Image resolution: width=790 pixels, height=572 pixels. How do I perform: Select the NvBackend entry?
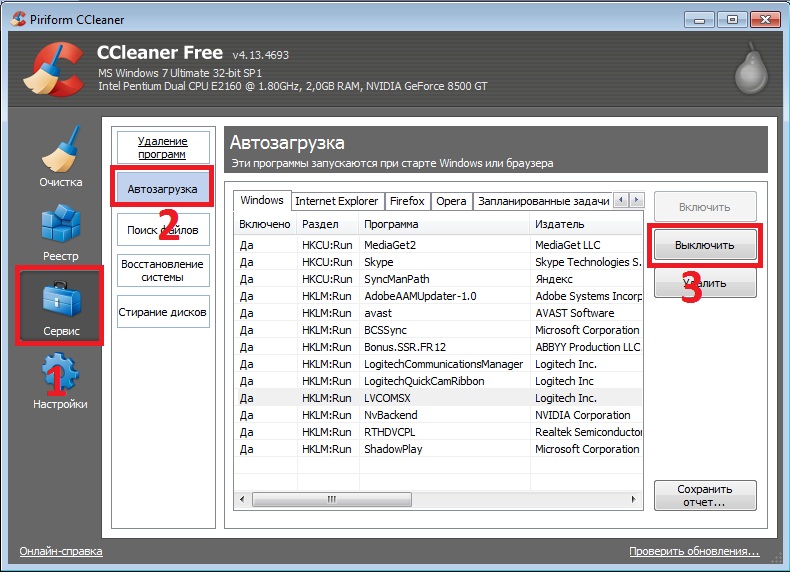point(438,415)
